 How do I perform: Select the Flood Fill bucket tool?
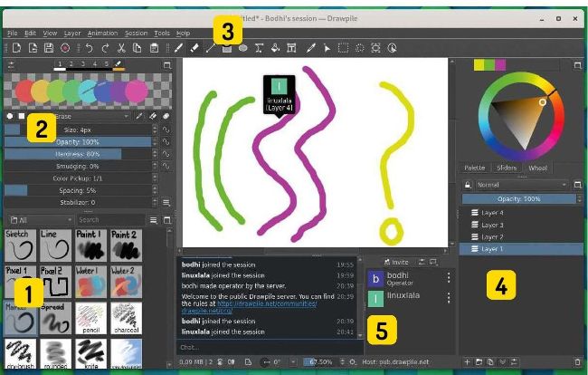(x=276, y=47)
